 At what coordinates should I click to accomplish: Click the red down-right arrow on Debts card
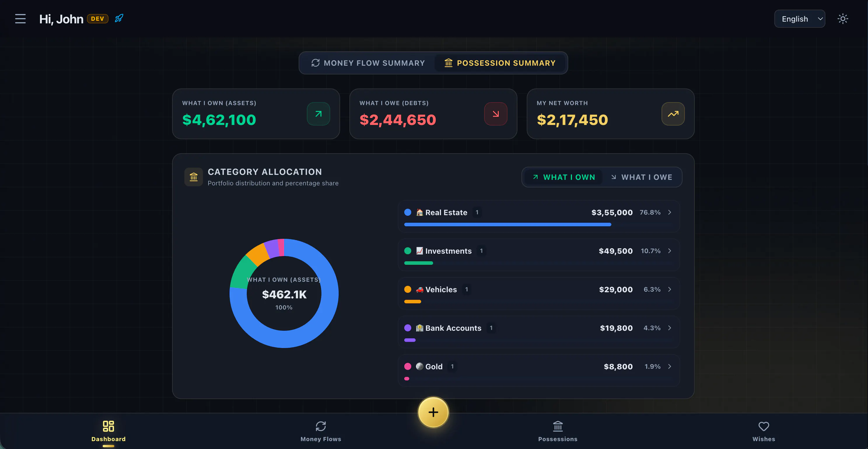[x=495, y=114]
